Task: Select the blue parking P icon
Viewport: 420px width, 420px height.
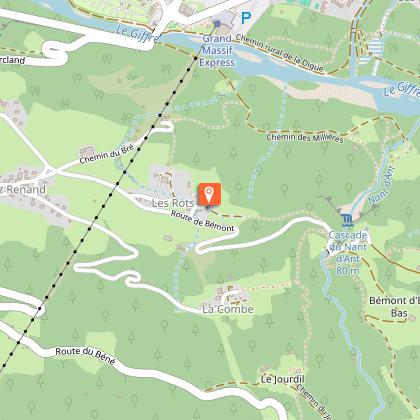Action: pos(246,18)
